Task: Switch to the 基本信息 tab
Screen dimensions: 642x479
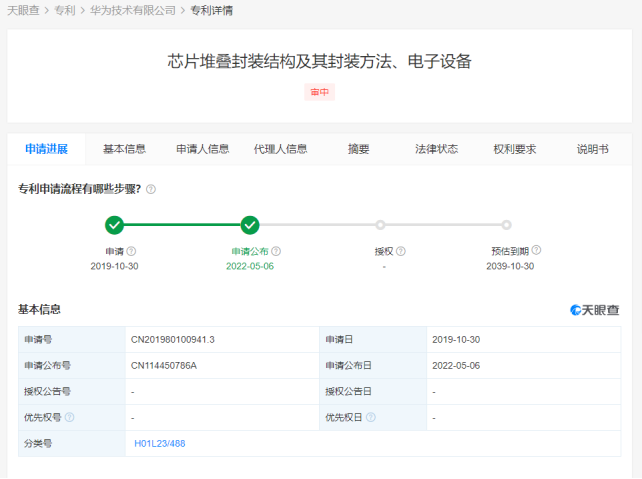Action: click(124, 149)
